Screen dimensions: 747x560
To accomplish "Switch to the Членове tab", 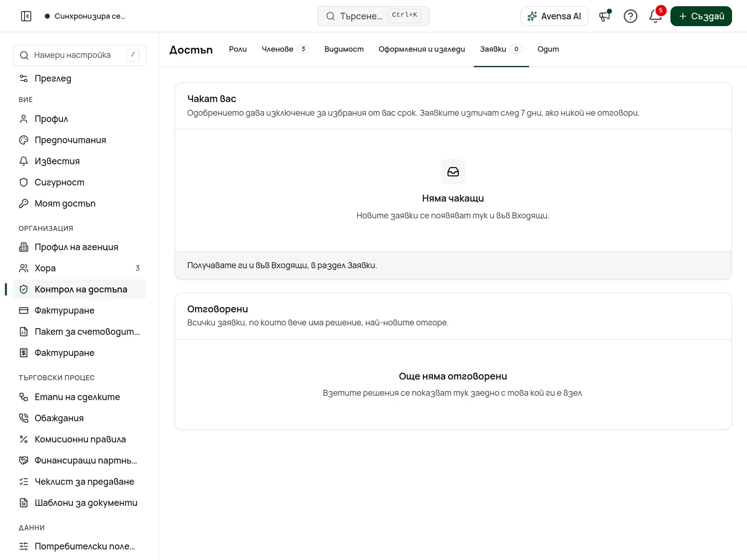I will click(285, 49).
